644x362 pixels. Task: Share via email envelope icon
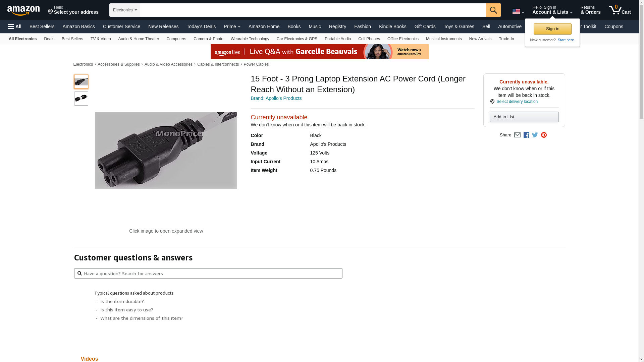pos(517,135)
